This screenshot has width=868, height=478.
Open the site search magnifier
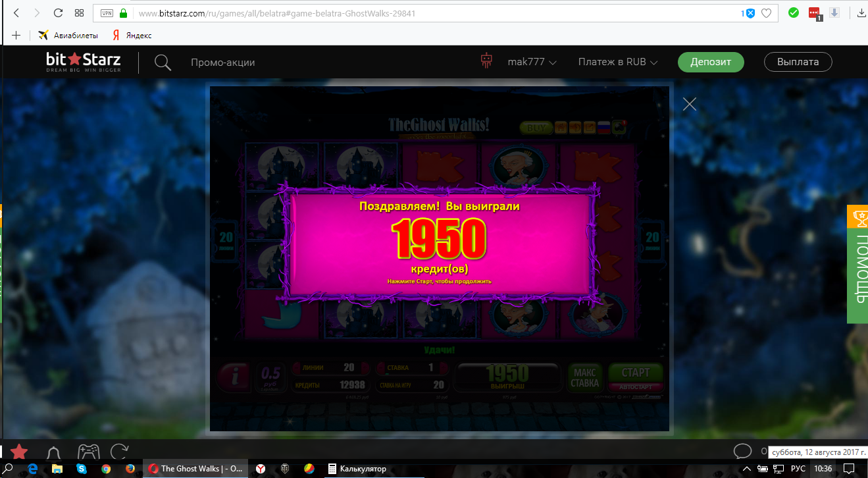click(x=163, y=63)
